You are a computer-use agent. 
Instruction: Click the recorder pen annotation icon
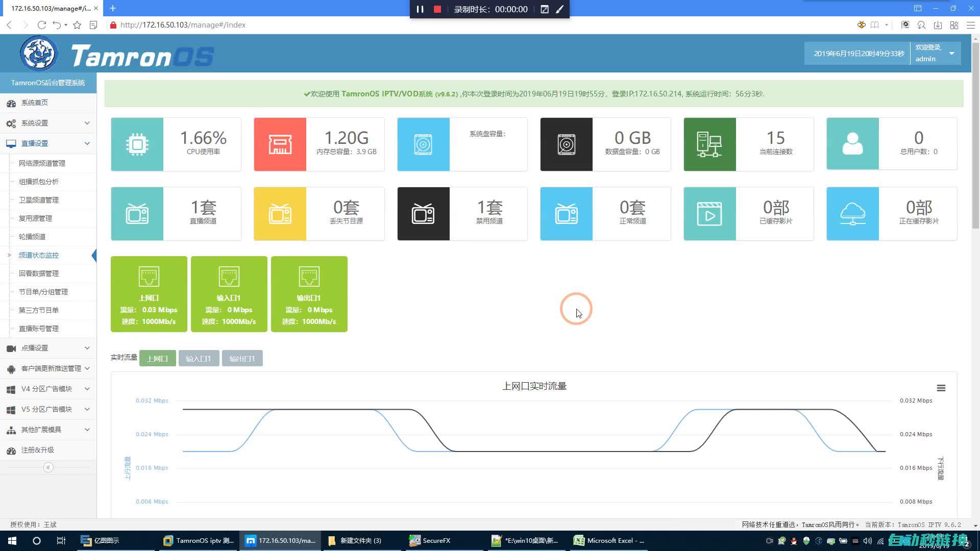pyautogui.click(x=560, y=9)
